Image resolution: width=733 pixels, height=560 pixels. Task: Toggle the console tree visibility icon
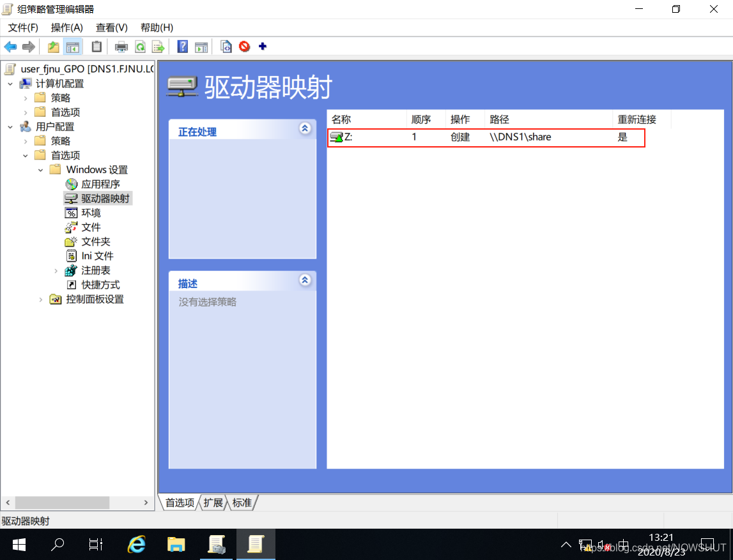pyautogui.click(x=72, y=46)
